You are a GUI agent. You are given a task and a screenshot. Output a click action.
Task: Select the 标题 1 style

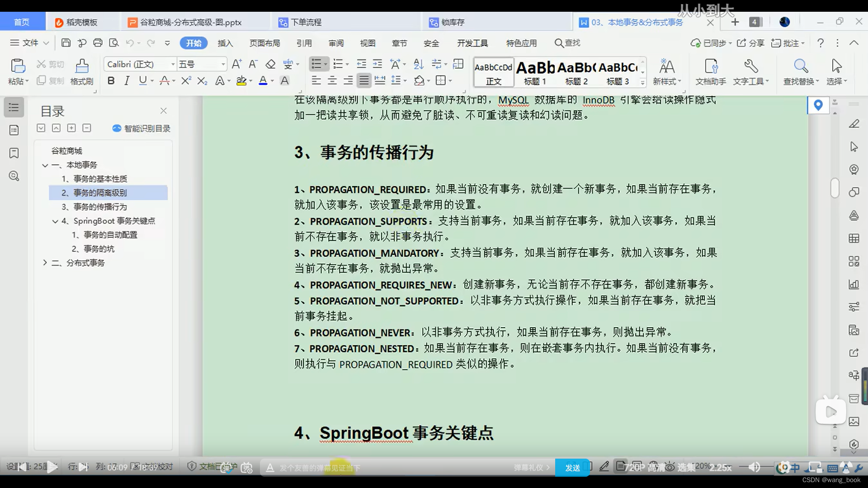[x=535, y=72]
